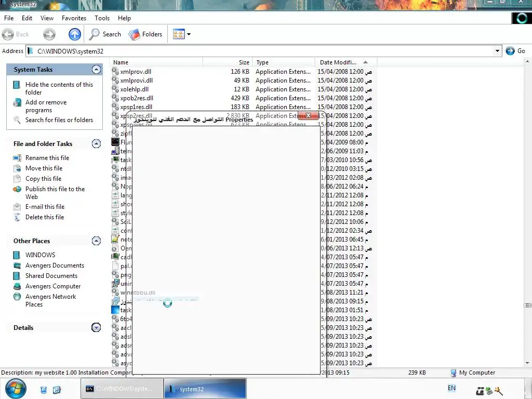Click Rename this file

coord(47,158)
